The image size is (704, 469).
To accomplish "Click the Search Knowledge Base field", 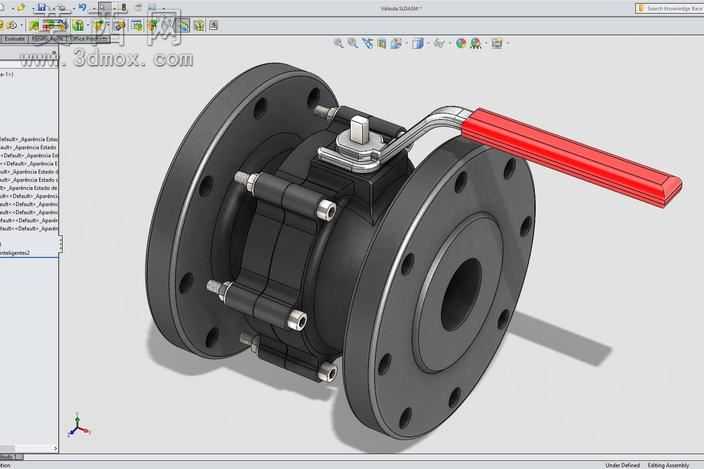I will 670,8.
